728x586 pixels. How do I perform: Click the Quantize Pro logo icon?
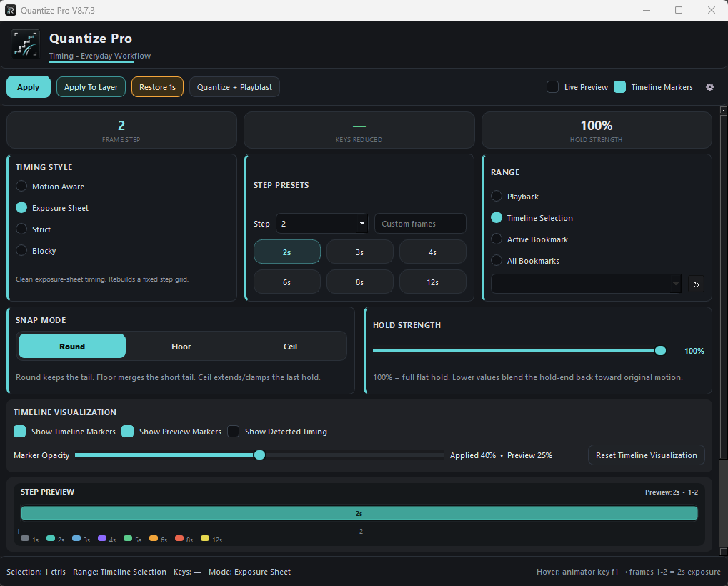pos(25,44)
